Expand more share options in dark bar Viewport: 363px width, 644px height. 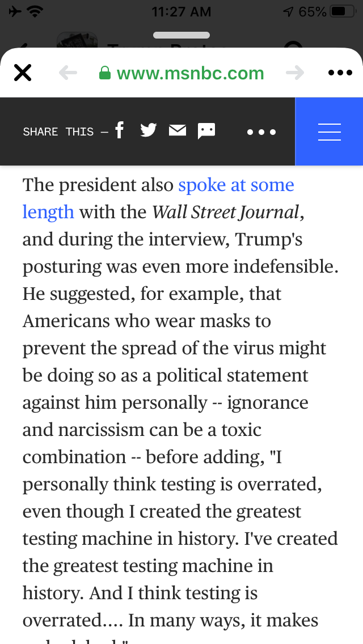coord(261,132)
